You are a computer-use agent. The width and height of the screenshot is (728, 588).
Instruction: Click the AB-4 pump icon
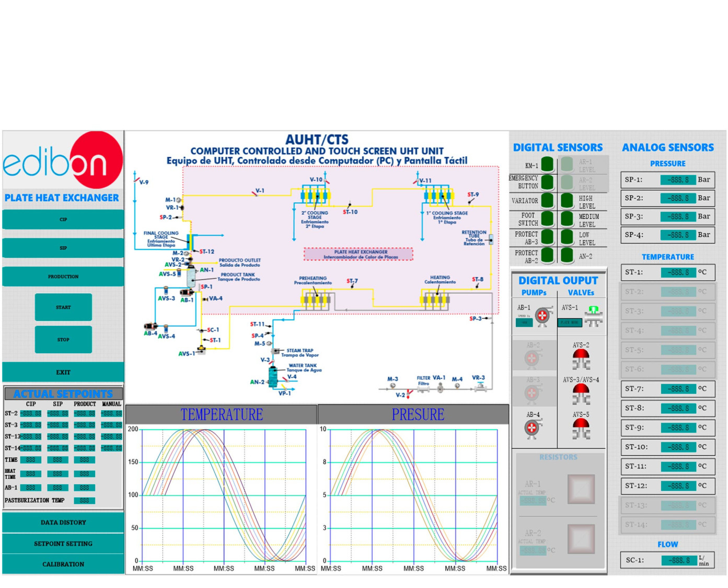532,428
